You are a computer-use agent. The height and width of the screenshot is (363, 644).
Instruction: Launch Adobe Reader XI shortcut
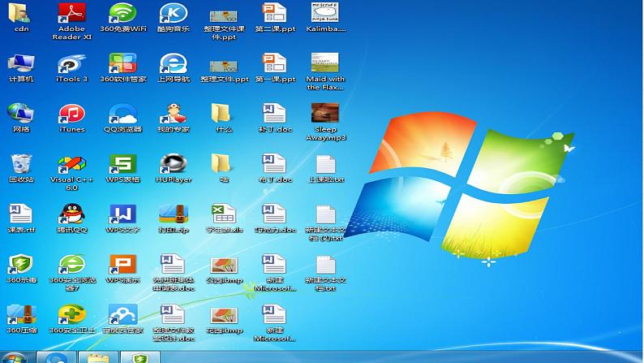click(71, 20)
